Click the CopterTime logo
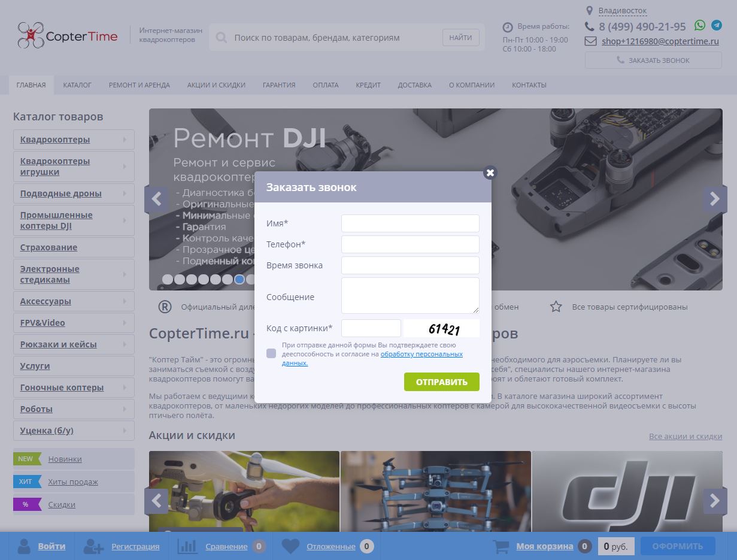Viewport: 737px width, 560px height. pyautogui.click(x=68, y=36)
